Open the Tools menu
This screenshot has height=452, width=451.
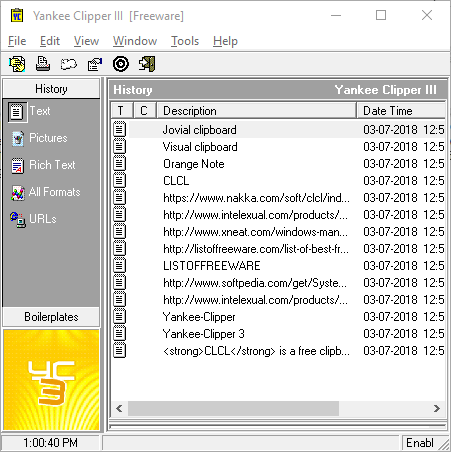click(x=185, y=41)
